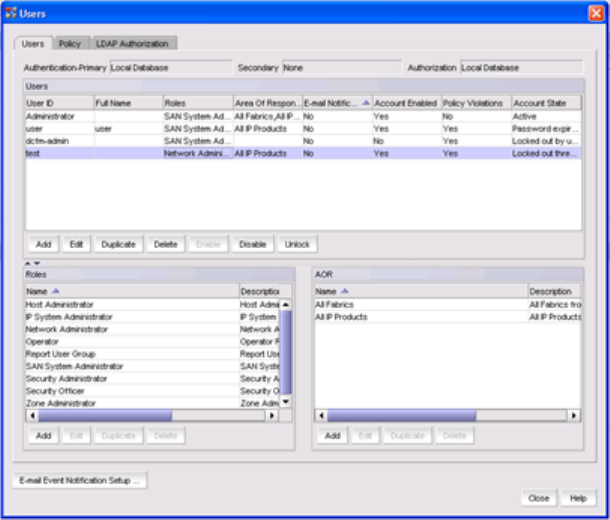Image resolution: width=610 pixels, height=520 pixels.
Task: Click Roles horizontal scroll right arrow
Action: [x=272, y=416]
